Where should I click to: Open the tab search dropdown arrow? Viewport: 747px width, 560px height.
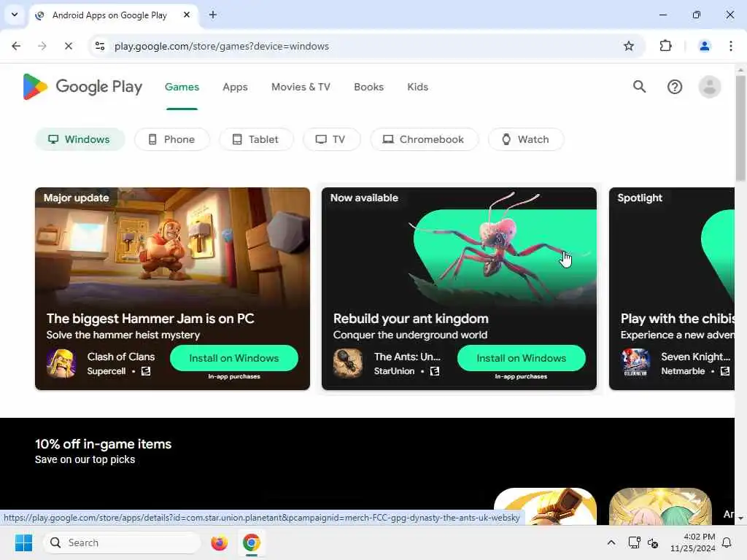pyautogui.click(x=15, y=15)
